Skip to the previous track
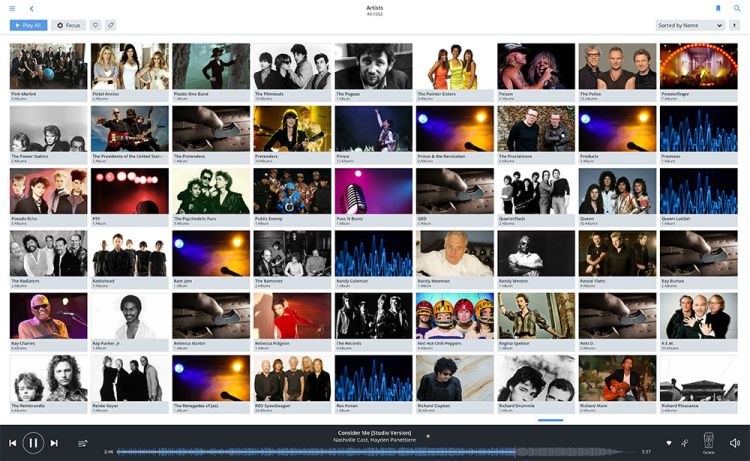 click(13, 443)
